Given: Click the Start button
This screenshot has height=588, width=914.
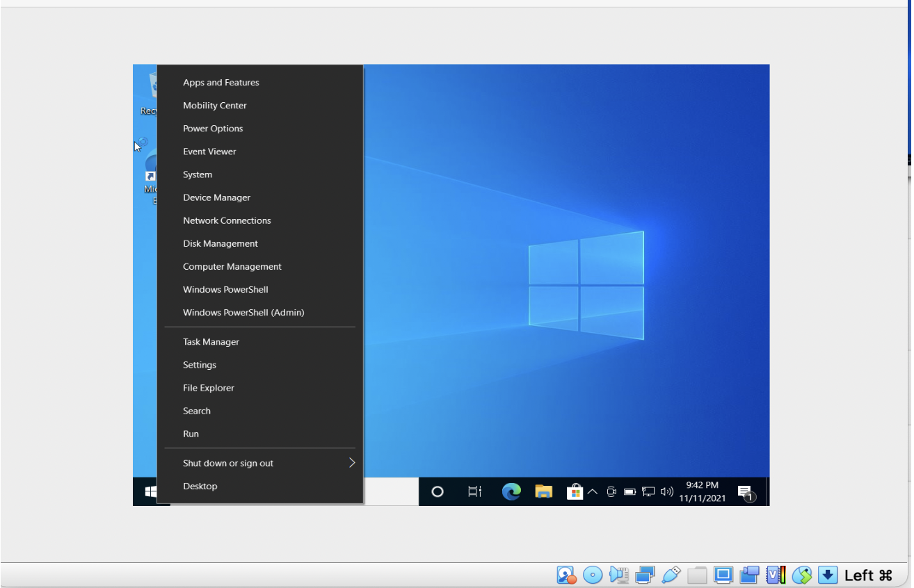Looking at the screenshot, I should point(152,491).
